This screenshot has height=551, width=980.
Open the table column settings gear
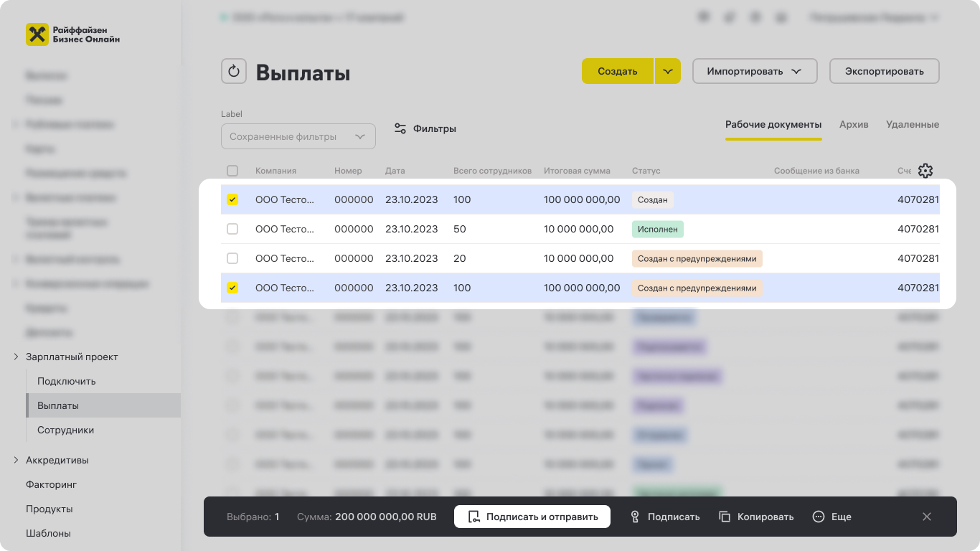coord(925,171)
